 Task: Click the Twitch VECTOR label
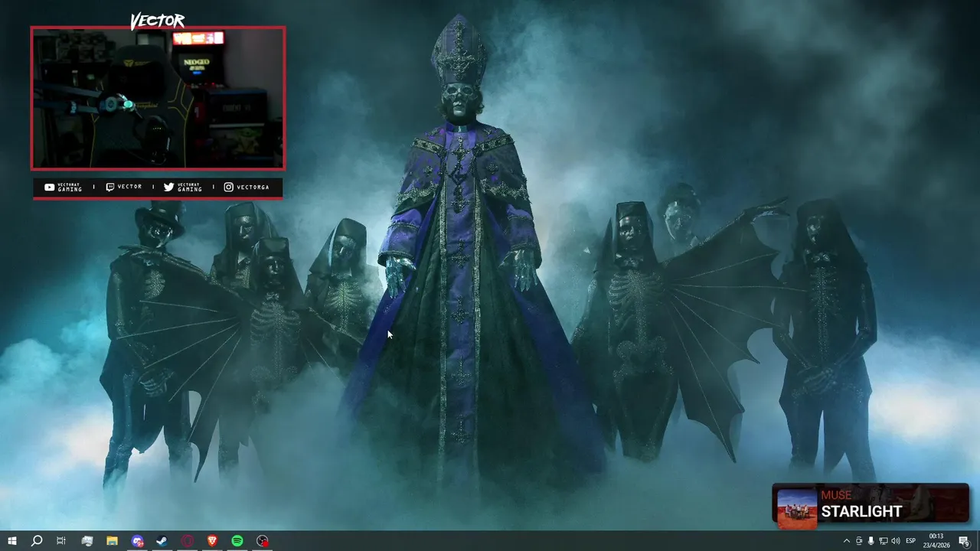[x=123, y=187]
